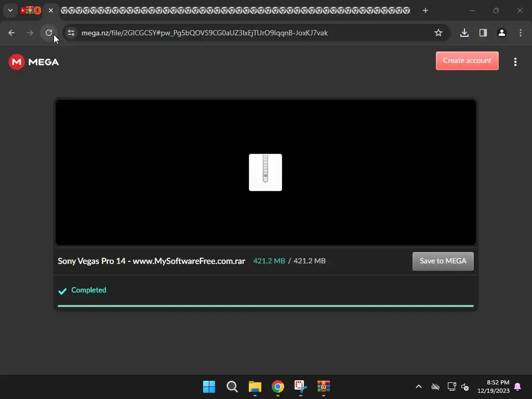Click the muted volume tray icon
The width and height of the screenshot is (532, 399).
(465, 387)
